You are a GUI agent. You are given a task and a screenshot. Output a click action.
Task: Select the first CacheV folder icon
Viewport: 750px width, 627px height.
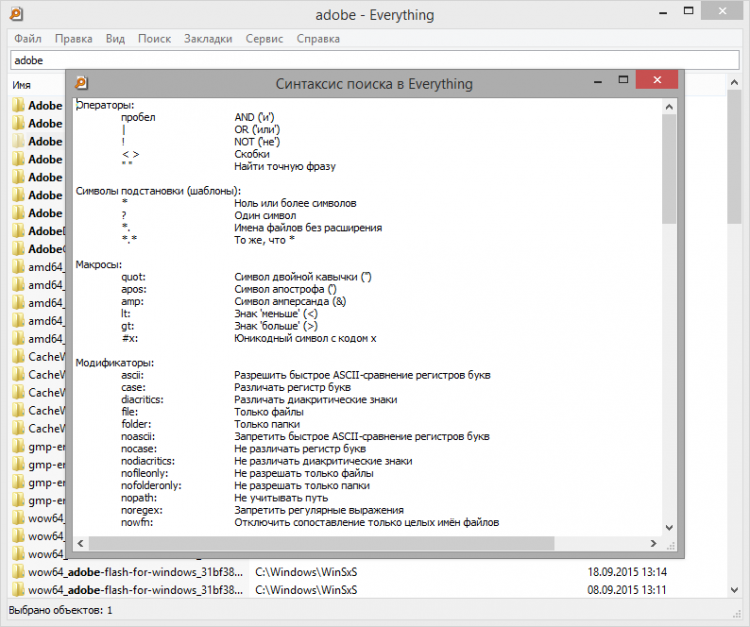[x=18, y=357]
